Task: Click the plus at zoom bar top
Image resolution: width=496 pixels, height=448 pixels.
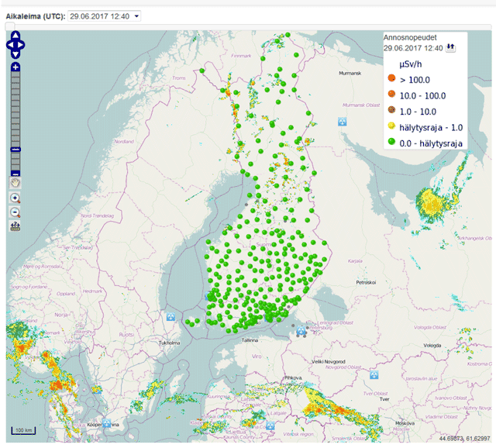Action: (x=15, y=67)
